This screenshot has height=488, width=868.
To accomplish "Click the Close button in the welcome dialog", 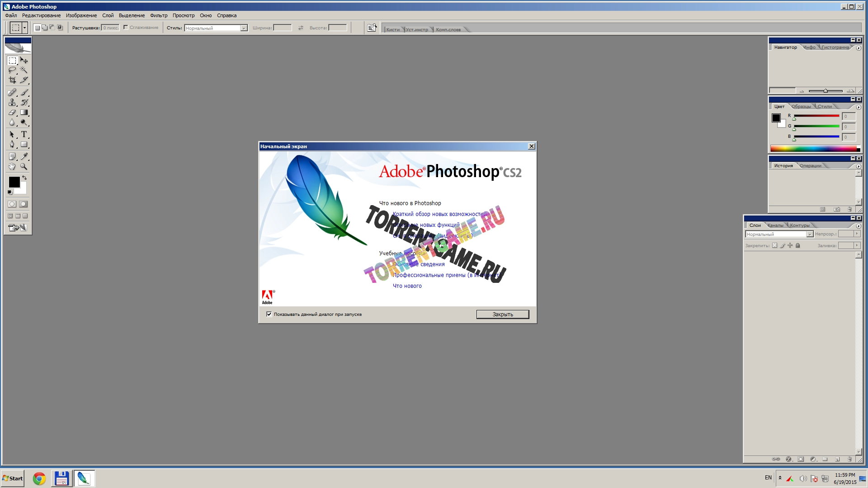I will point(502,314).
